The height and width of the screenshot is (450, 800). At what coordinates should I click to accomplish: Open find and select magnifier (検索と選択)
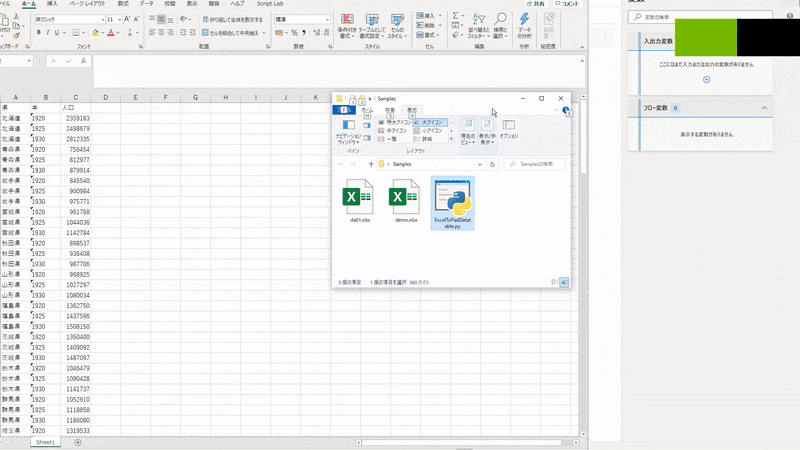501,26
